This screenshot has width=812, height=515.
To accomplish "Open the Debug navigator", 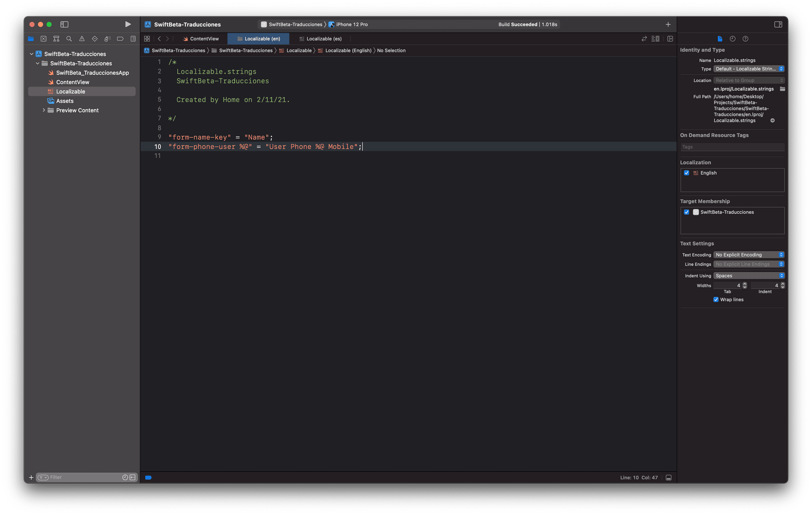I will (108, 39).
